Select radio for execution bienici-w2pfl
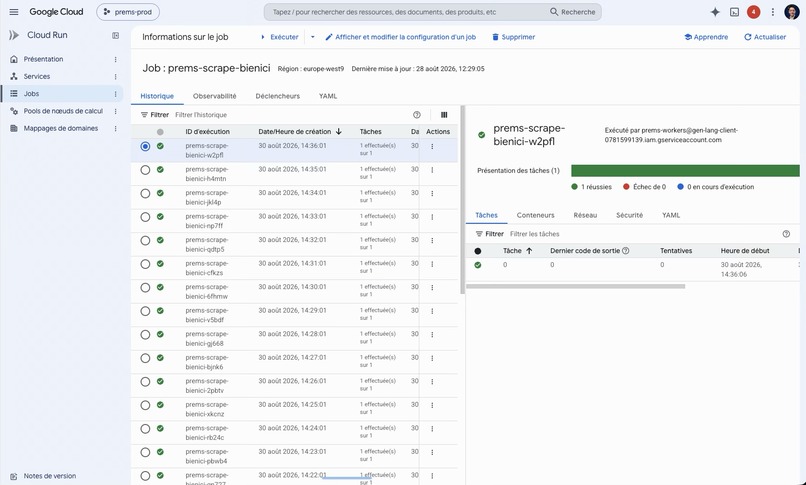The image size is (806, 485). (145, 146)
